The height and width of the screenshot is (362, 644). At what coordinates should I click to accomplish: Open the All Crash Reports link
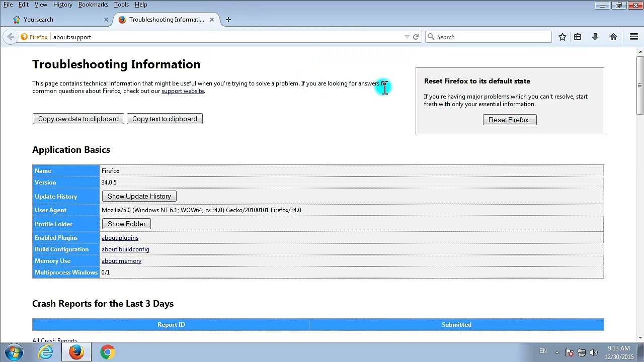(55, 340)
